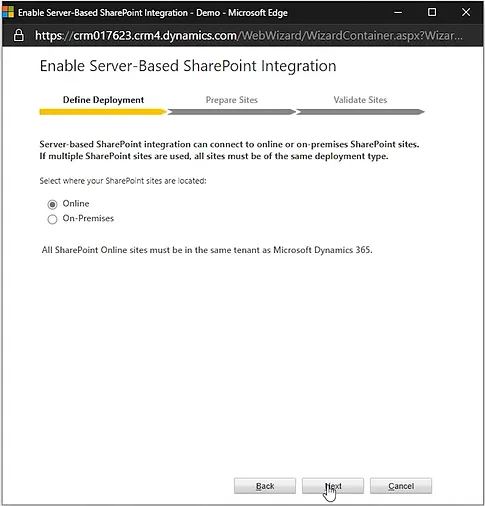Click paragraph 'Server-based SharePoint integration can connect'
This screenshot has width=485, height=506.
pos(229,150)
